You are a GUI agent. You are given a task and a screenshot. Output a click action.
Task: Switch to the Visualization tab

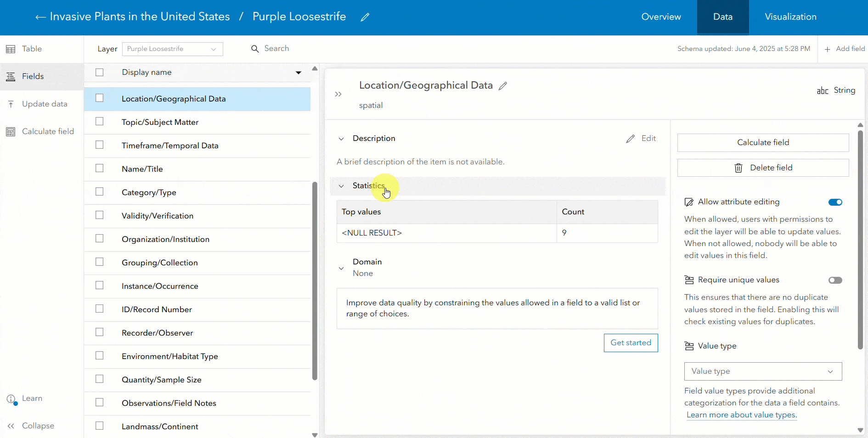pyautogui.click(x=790, y=17)
